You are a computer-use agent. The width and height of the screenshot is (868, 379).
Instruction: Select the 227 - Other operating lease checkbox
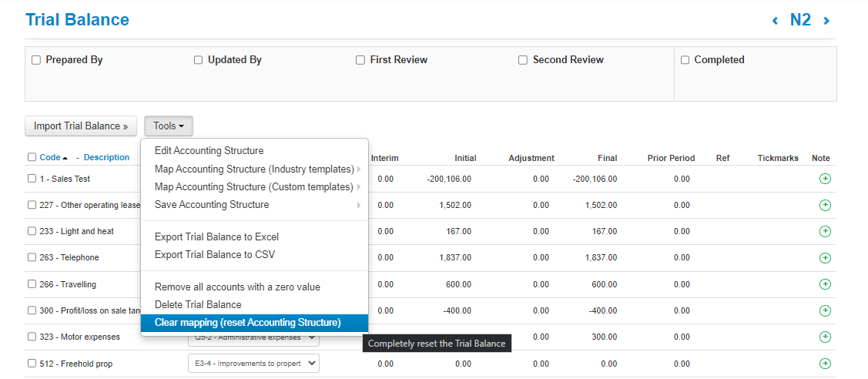[32, 205]
